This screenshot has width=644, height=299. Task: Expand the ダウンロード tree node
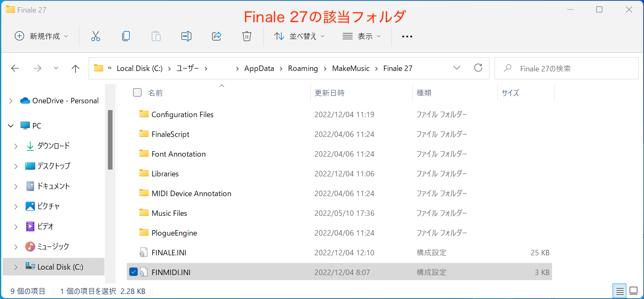pos(16,146)
